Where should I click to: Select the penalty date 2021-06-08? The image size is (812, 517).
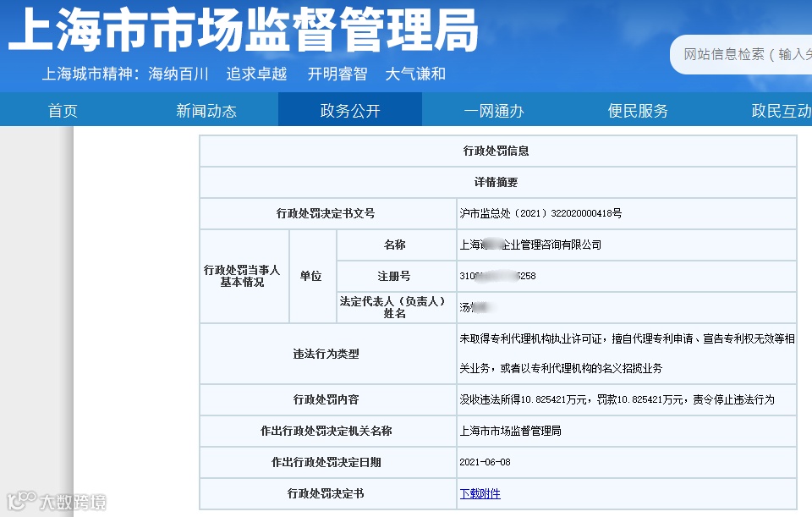(485, 462)
